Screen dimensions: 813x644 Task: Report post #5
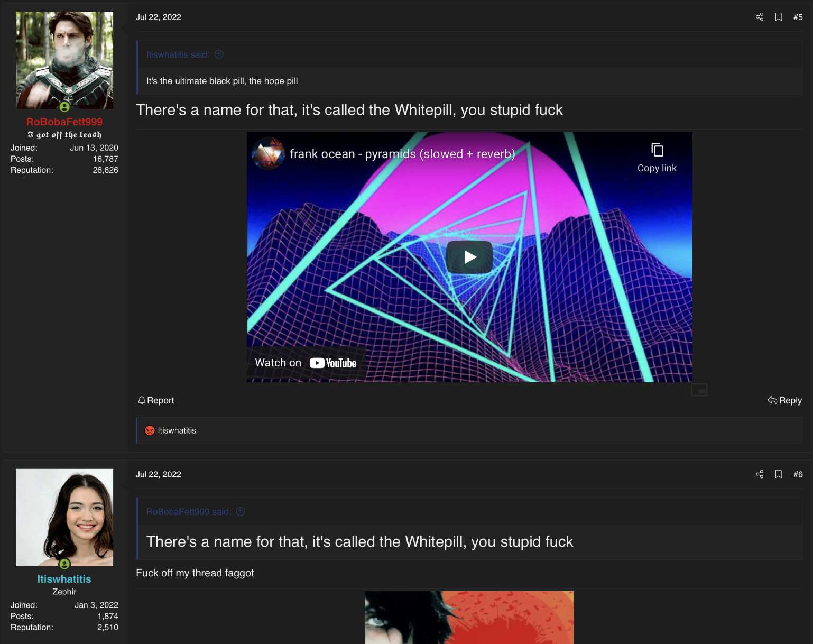156,400
